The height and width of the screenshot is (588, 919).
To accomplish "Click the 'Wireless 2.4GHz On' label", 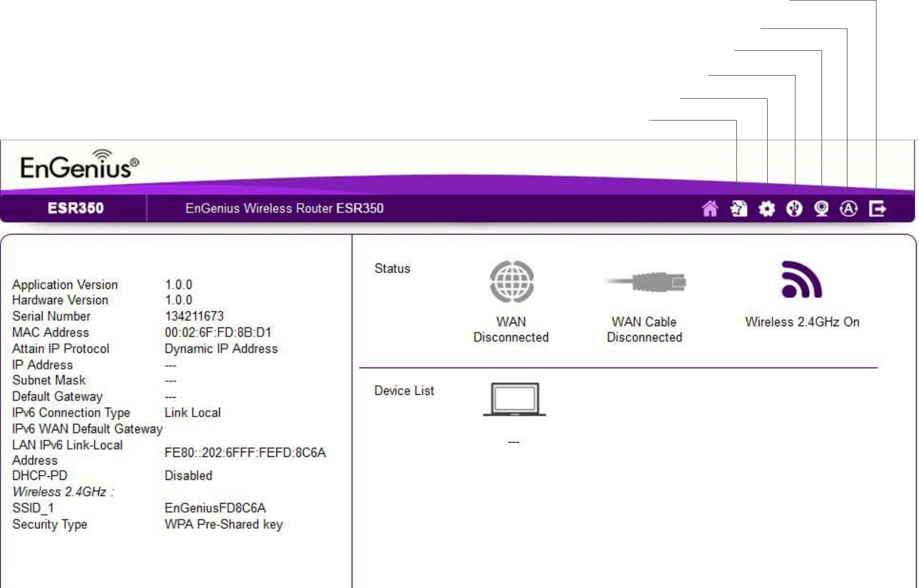I will pyautogui.click(x=802, y=322).
